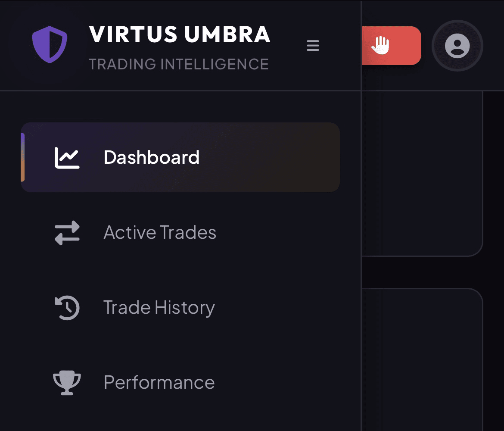Go to the Performance page
Viewport: 504px width, 431px height.
click(159, 382)
